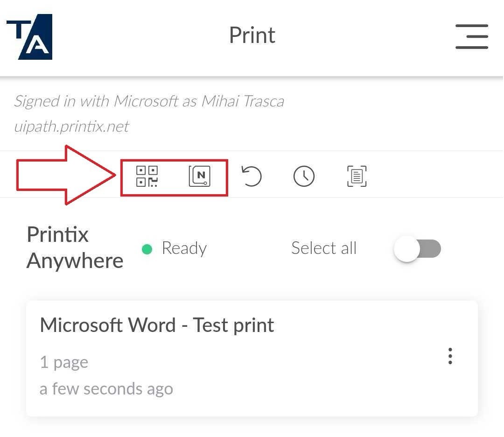Scan a printer QR code
The width and height of the screenshot is (504, 437).
(x=147, y=176)
